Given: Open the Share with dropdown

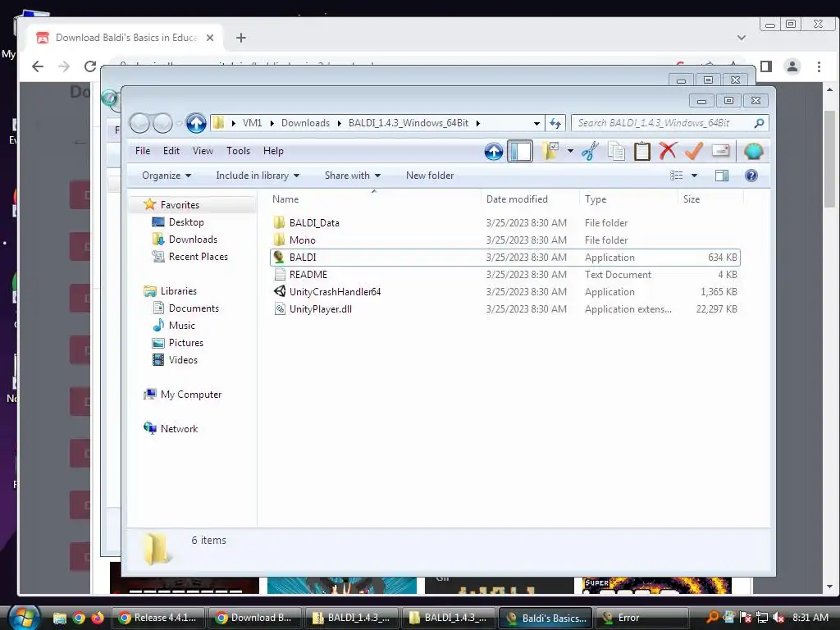Looking at the screenshot, I should tap(353, 176).
